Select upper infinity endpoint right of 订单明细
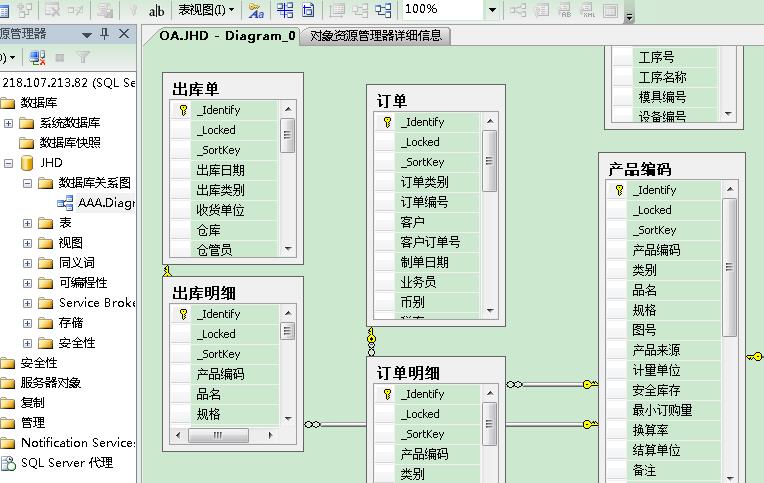764x483 pixels. tap(515, 385)
